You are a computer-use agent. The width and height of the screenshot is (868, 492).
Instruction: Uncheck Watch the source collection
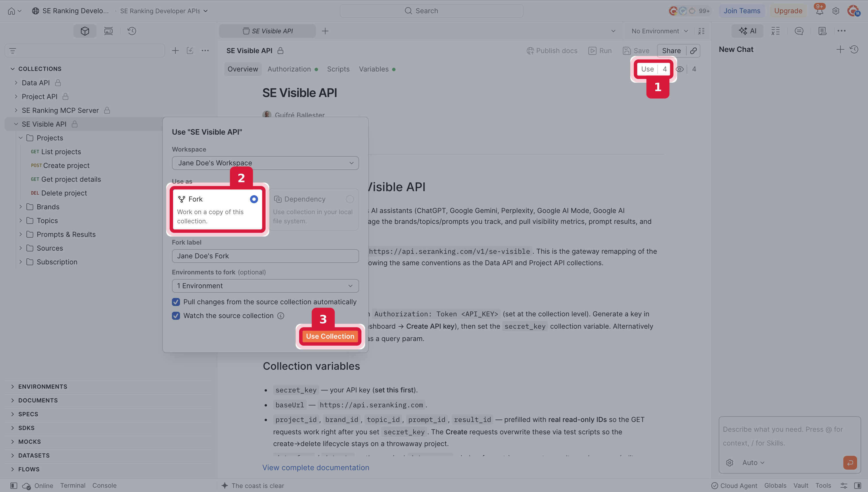tap(176, 316)
